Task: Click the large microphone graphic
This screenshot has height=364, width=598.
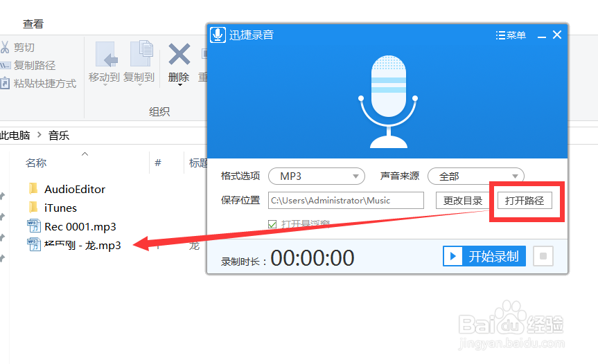Action: (x=388, y=102)
